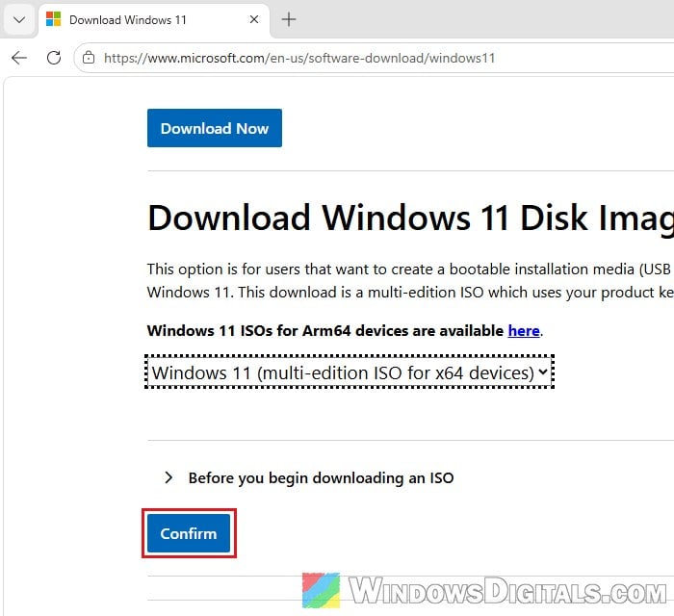This screenshot has width=674, height=616.
Task: Expand 'Before you begin downloading an ISO'
Action: pyautogui.click(x=309, y=477)
